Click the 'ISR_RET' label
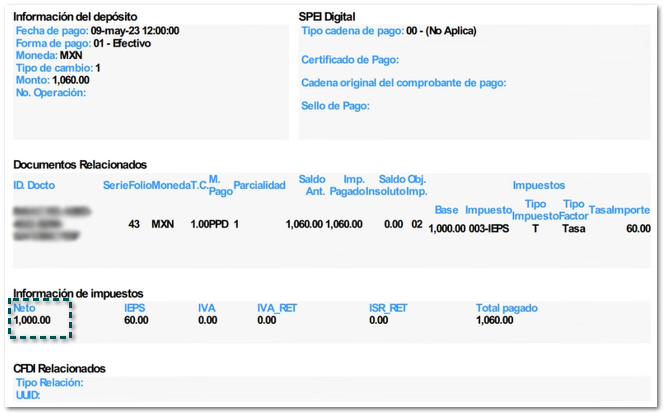Image resolution: width=666 pixels, height=416 pixels. 388,308
